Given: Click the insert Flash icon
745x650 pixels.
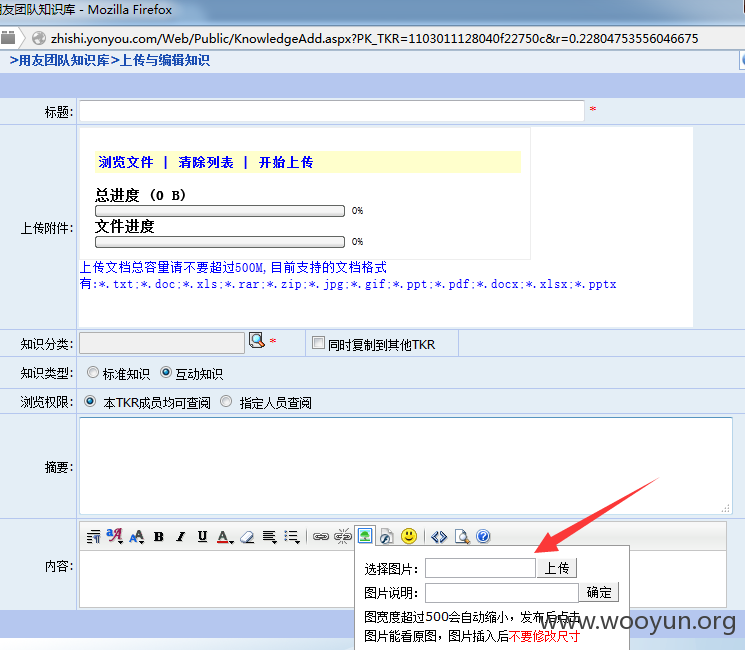Looking at the screenshot, I should click(387, 536).
